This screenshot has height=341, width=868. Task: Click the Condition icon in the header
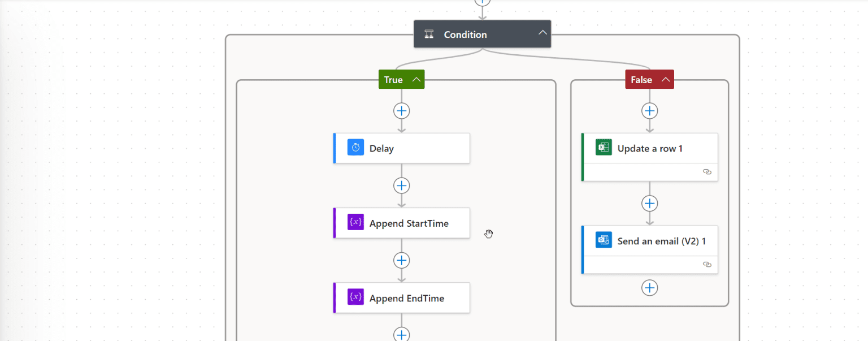(428, 34)
